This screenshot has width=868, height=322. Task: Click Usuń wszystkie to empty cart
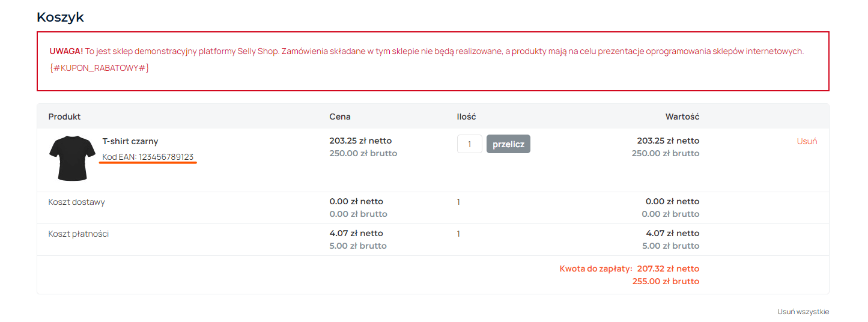[803, 312]
